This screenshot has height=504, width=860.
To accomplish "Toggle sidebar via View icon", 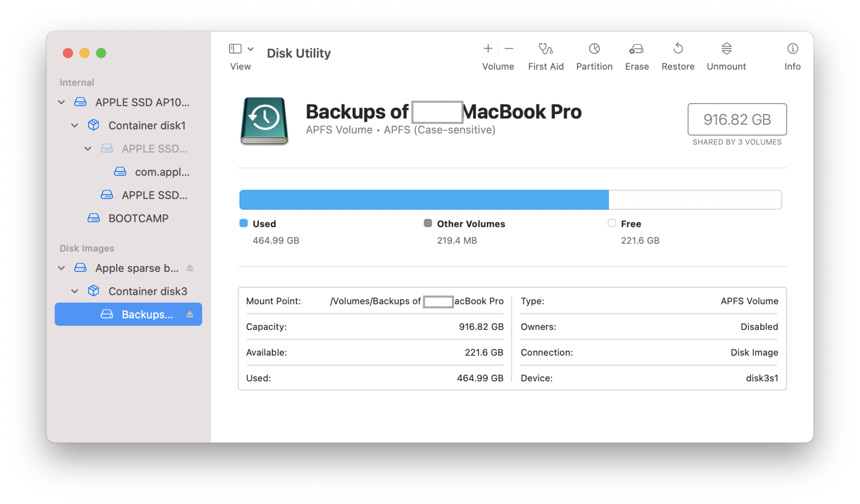I will coord(235,49).
